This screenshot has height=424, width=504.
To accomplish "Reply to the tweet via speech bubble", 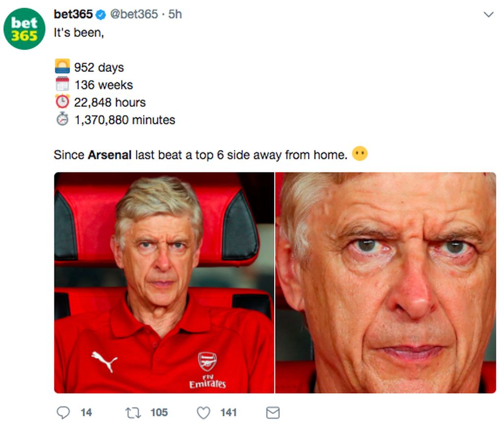I will point(63,413).
